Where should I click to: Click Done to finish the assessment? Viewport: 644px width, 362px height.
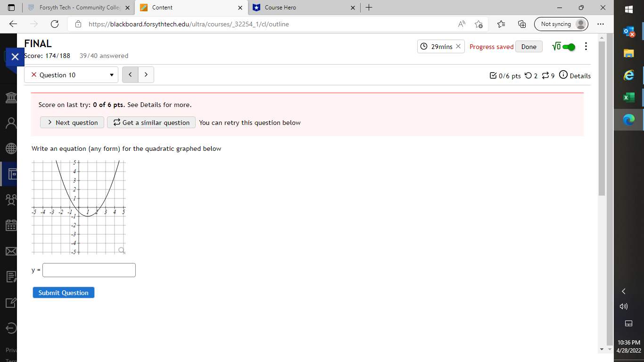[529, 47]
